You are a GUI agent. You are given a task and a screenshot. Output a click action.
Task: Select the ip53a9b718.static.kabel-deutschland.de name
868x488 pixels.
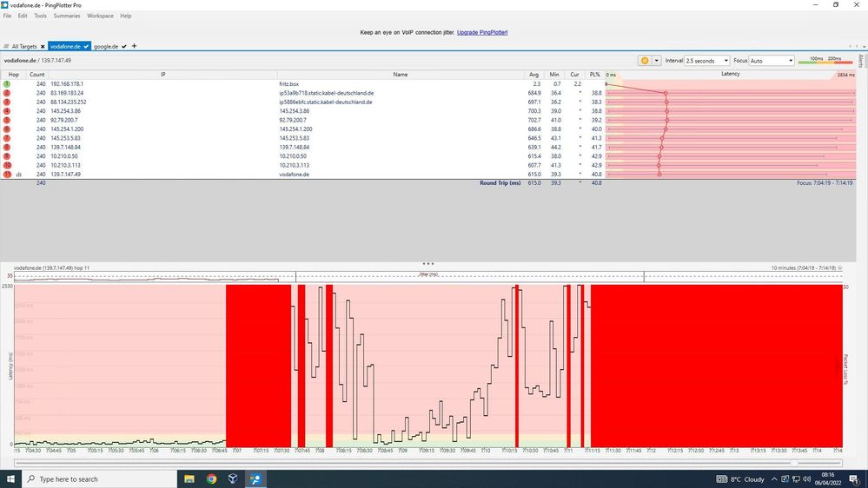click(326, 93)
